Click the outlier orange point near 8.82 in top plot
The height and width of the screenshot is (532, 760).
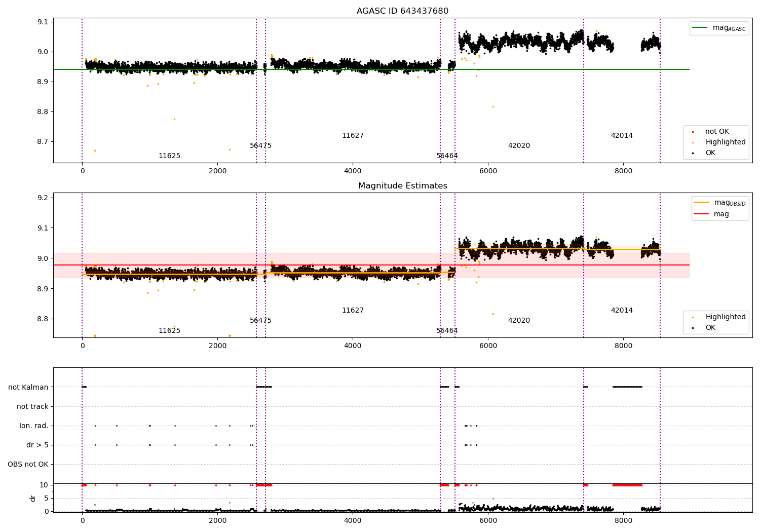coord(493,107)
